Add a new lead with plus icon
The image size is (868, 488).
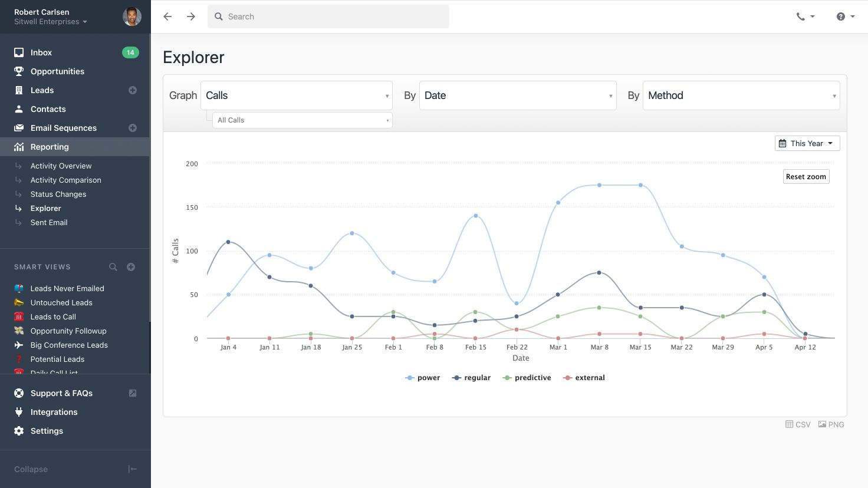coord(133,90)
